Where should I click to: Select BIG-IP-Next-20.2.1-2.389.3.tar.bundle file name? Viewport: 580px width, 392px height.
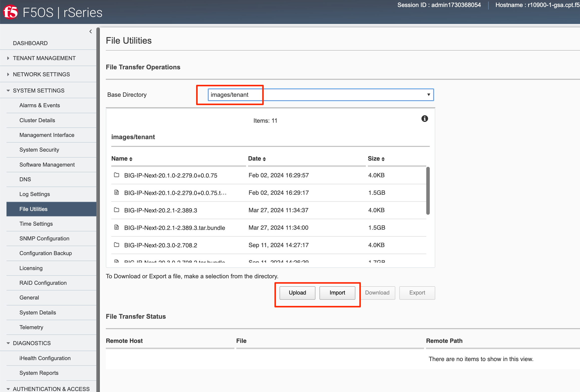click(175, 228)
